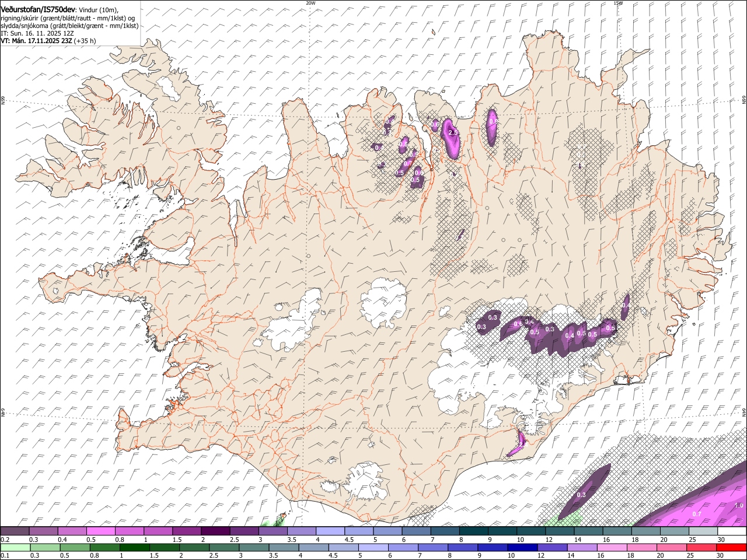Pick the navy blue legend swatch between 10 and 12
Image resolution: width=747 pixels, height=560 pixels.
click(522, 547)
